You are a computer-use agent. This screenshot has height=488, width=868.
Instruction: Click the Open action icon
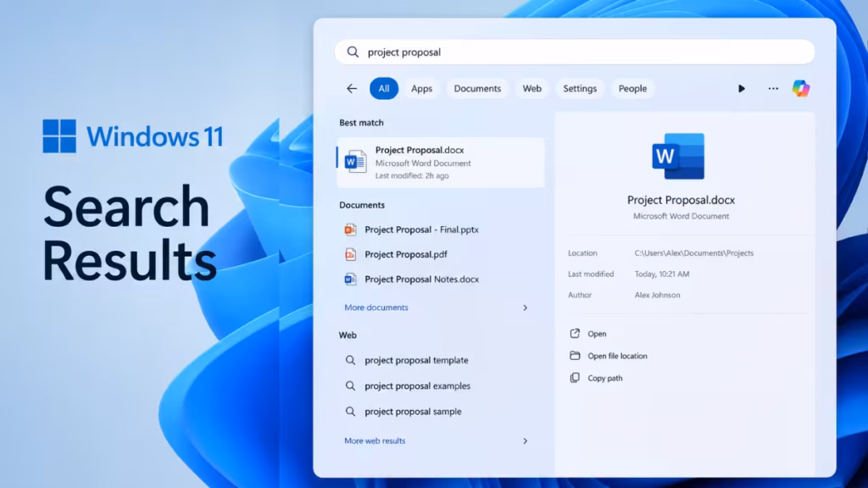point(575,334)
